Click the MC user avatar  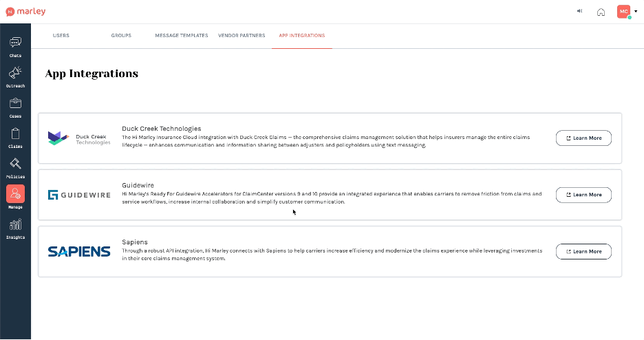(x=624, y=12)
